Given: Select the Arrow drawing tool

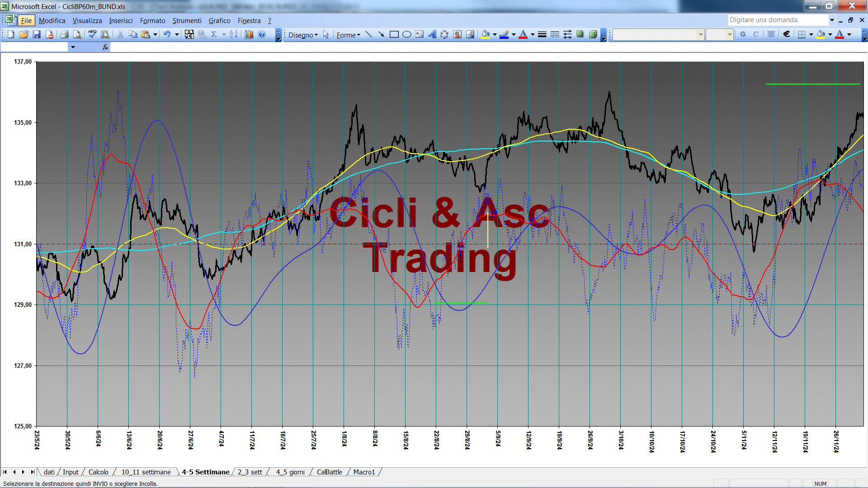Looking at the screenshot, I should [x=381, y=35].
